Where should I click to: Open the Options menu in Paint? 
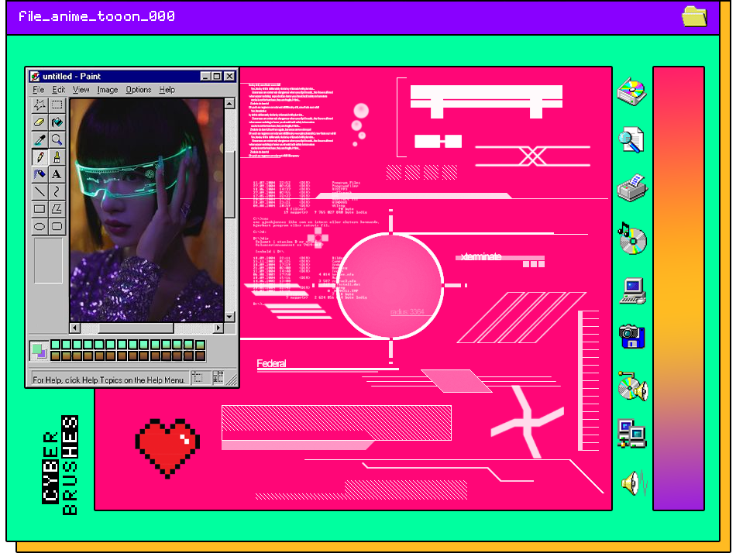click(x=139, y=90)
